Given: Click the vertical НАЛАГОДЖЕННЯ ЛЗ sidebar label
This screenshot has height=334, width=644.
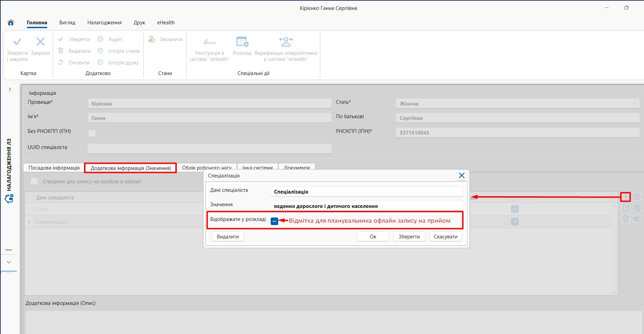Looking at the screenshot, I should 9,165.
